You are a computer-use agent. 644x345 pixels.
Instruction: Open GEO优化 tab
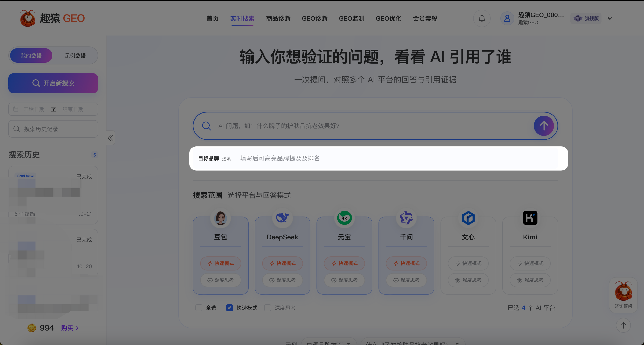(x=389, y=18)
